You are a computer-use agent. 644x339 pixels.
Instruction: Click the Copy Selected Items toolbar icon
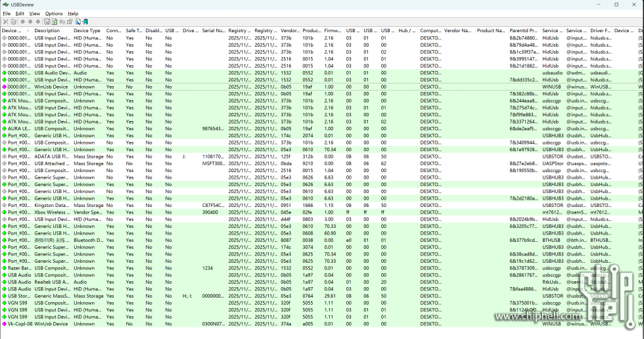pos(62,22)
